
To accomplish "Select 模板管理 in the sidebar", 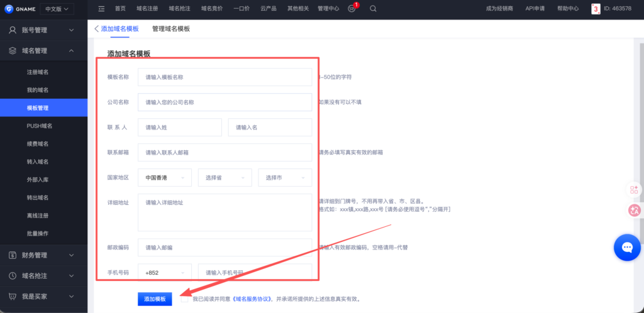I will (43, 108).
